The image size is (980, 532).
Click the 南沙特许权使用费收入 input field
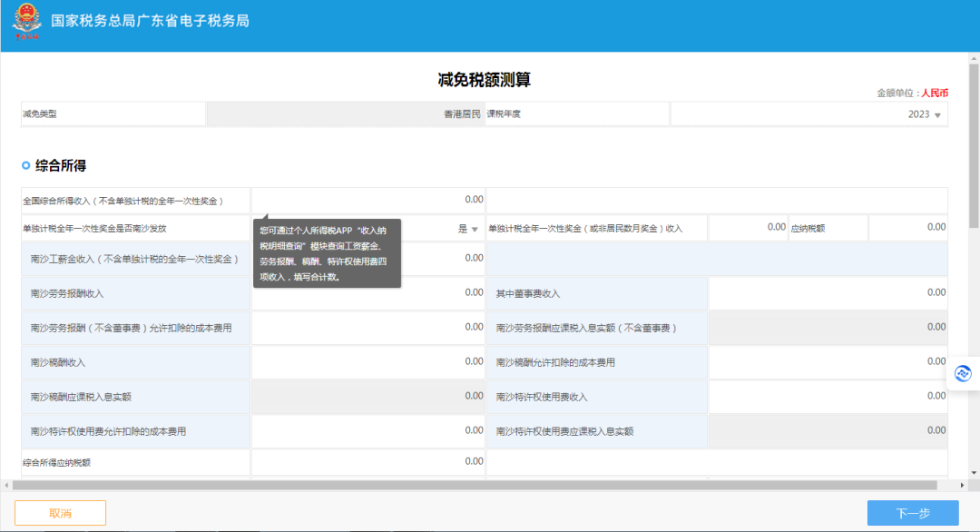click(x=828, y=397)
